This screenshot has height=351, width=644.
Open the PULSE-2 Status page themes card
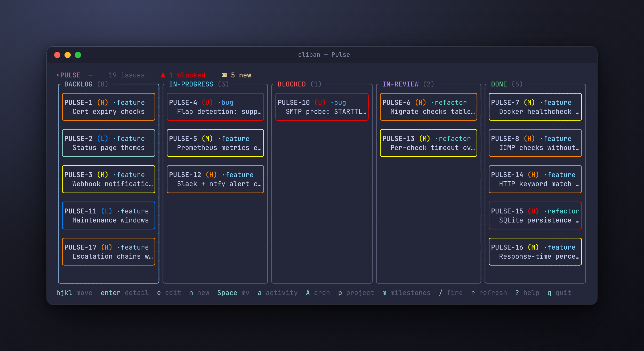tap(109, 143)
